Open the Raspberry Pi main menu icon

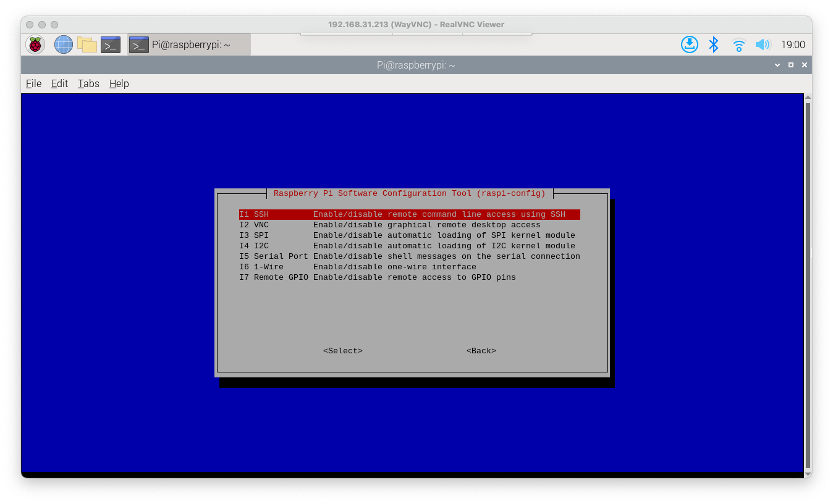(35, 44)
